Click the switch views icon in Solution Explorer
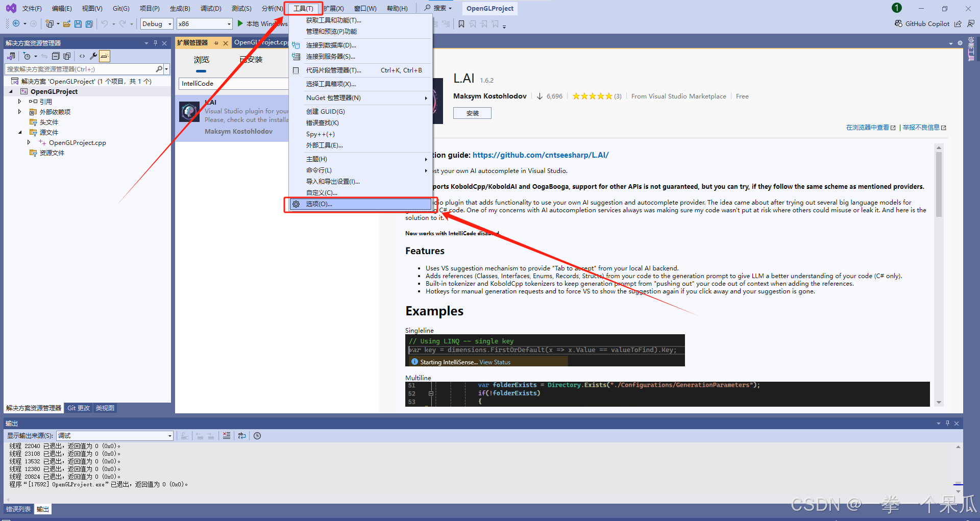The width and height of the screenshot is (980, 521). click(11, 56)
